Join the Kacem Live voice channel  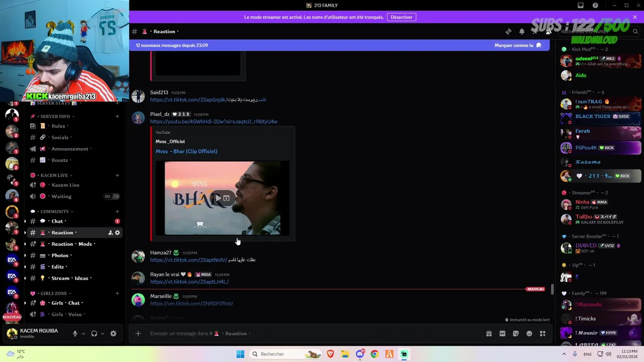coord(74,185)
